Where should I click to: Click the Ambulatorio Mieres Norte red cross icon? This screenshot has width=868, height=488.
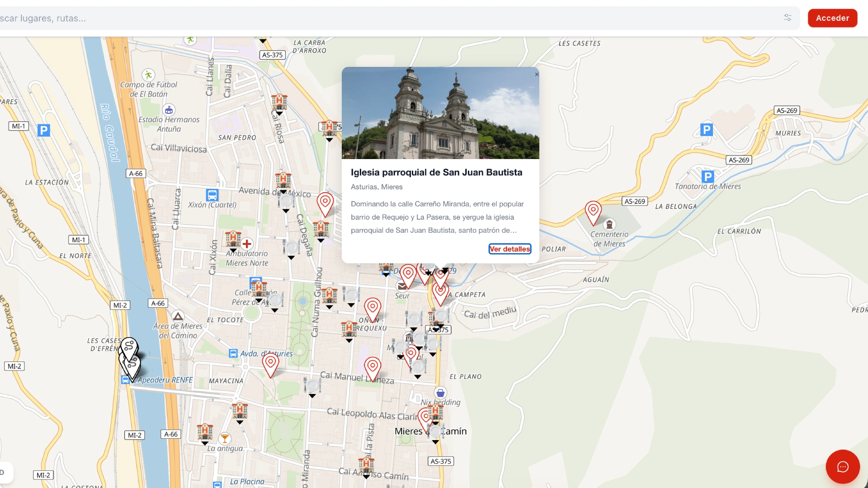click(x=247, y=244)
